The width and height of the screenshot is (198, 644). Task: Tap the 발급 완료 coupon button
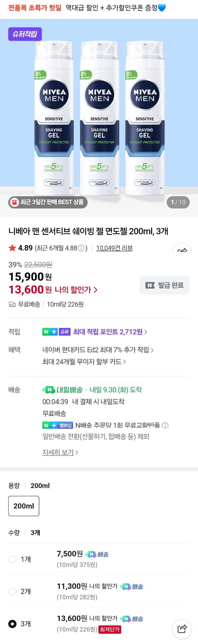pyautogui.click(x=165, y=285)
